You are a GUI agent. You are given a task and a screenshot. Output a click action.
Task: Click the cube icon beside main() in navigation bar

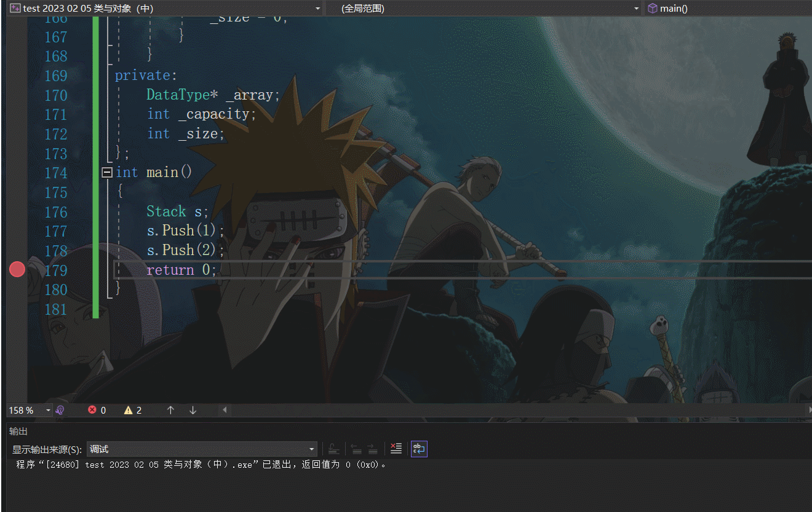pos(652,9)
